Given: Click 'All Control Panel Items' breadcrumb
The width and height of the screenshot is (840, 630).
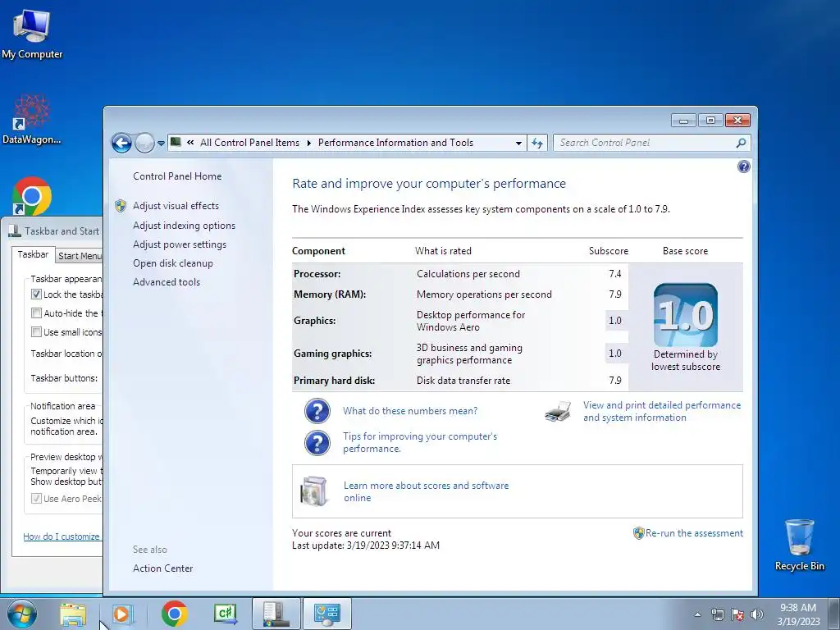Looking at the screenshot, I should click(x=249, y=143).
